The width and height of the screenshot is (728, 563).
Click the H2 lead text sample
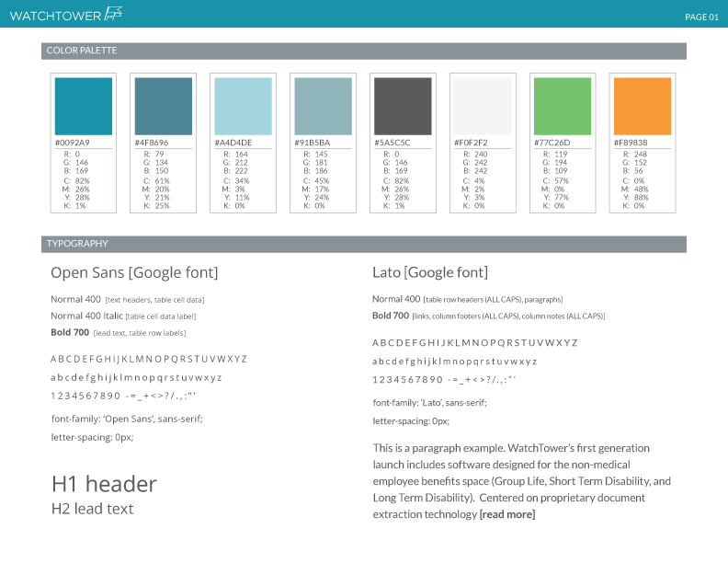point(93,509)
